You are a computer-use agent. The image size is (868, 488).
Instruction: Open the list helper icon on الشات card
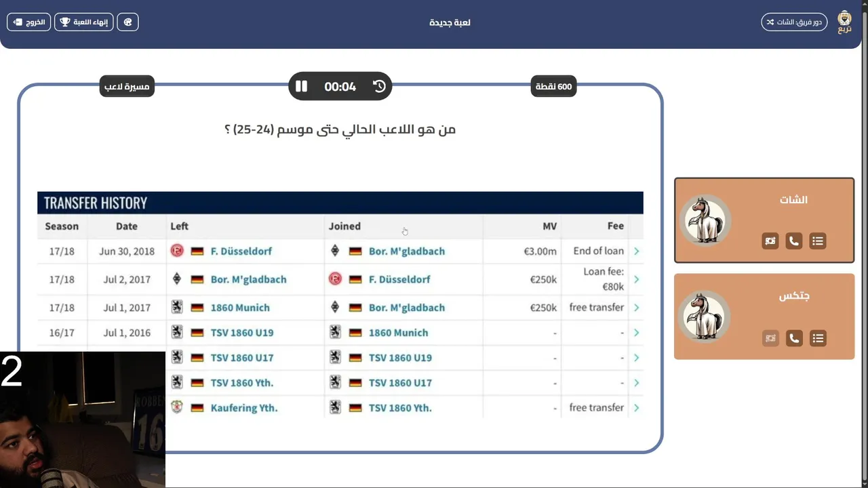pos(818,241)
